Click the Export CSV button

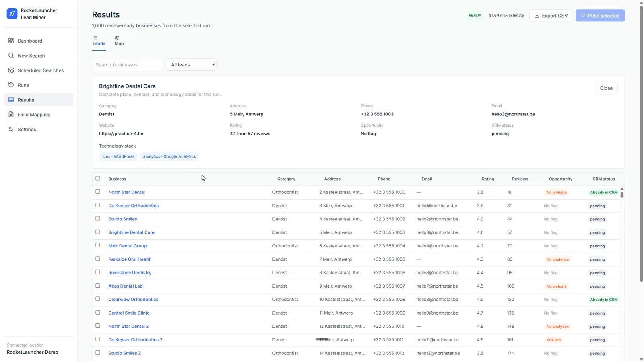551,16
